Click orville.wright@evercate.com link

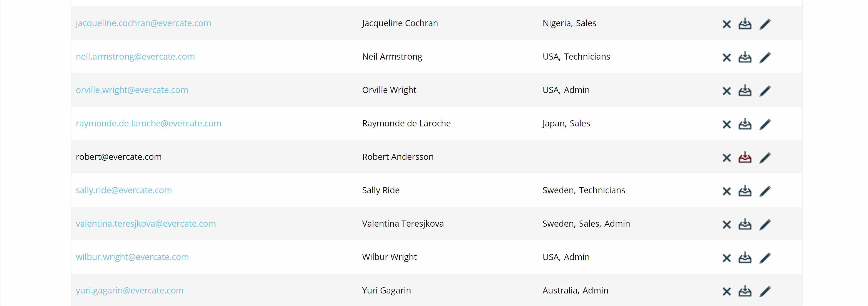tap(132, 90)
